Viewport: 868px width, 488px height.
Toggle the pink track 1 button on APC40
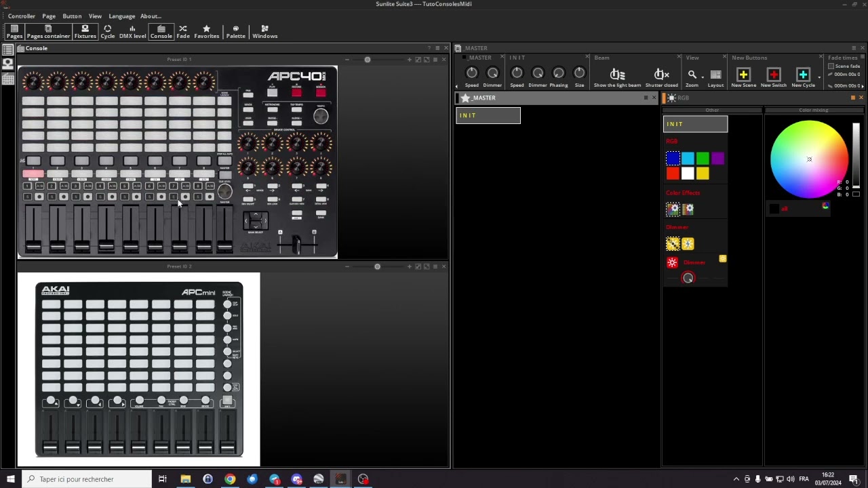pos(33,174)
